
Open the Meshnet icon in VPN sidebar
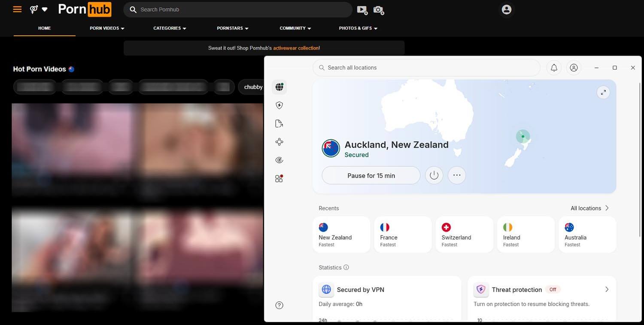(x=279, y=142)
